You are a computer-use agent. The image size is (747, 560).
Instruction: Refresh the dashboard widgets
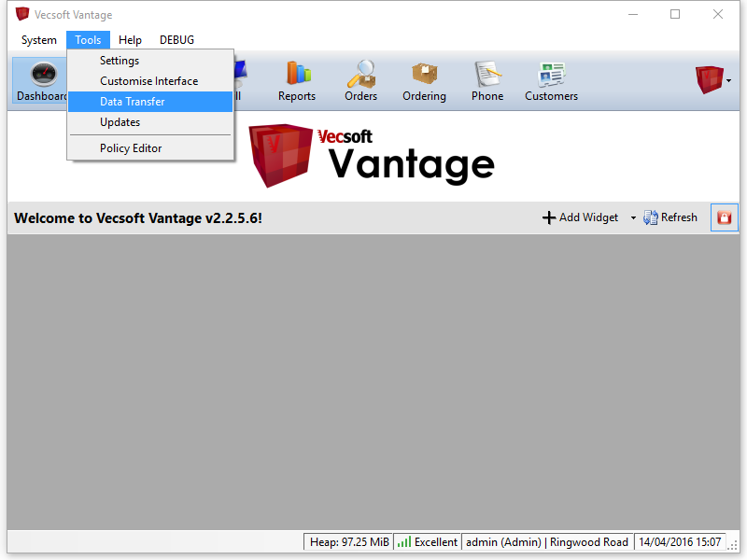click(x=670, y=217)
